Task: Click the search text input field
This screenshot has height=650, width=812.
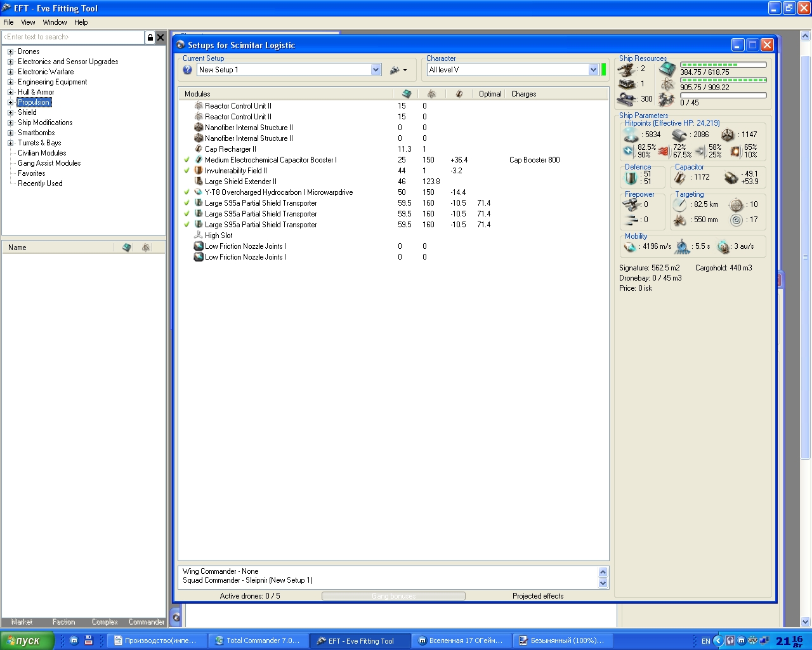Action: point(74,37)
